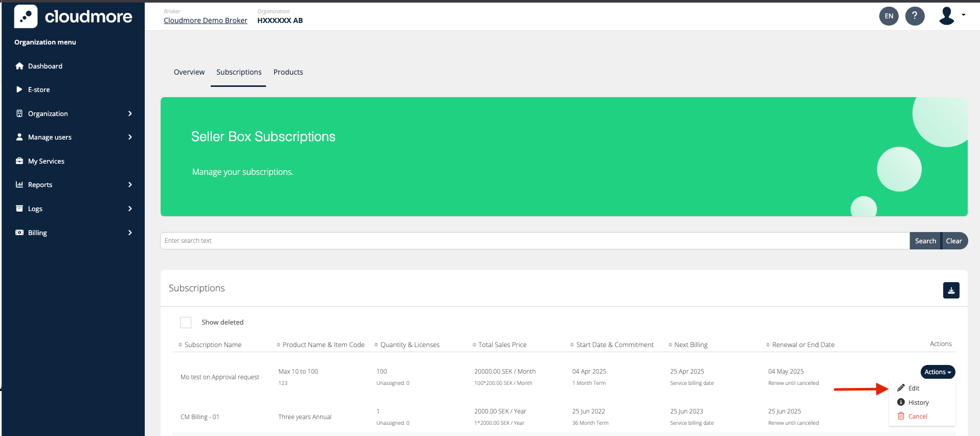Click the Search button

click(925, 241)
